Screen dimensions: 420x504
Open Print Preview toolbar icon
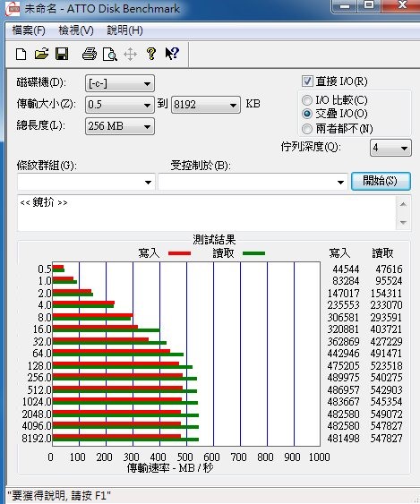(109, 54)
